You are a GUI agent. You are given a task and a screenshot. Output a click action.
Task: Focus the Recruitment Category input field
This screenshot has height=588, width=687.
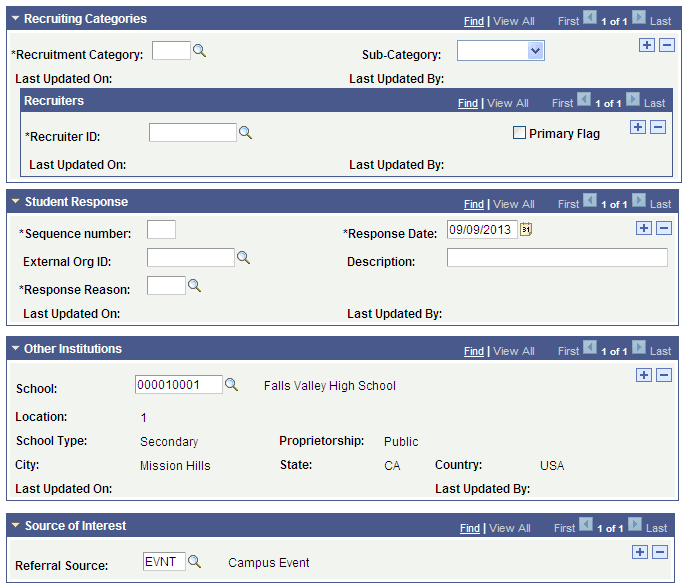[171, 50]
